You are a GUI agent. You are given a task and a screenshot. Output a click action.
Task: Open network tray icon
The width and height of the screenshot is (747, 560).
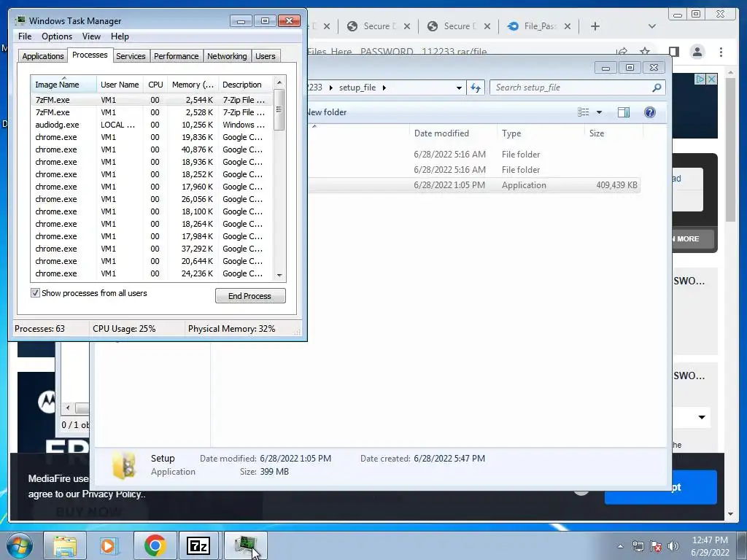(x=638, y=546)
